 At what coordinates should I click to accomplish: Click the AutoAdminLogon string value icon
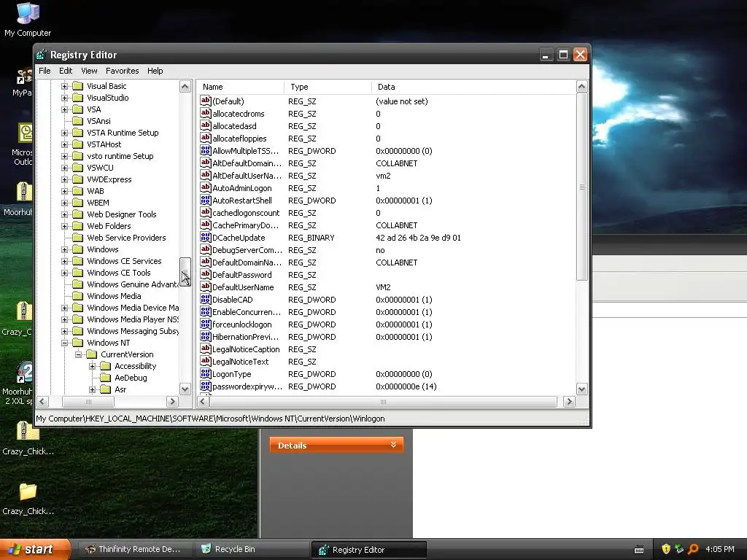click(205, 187)
